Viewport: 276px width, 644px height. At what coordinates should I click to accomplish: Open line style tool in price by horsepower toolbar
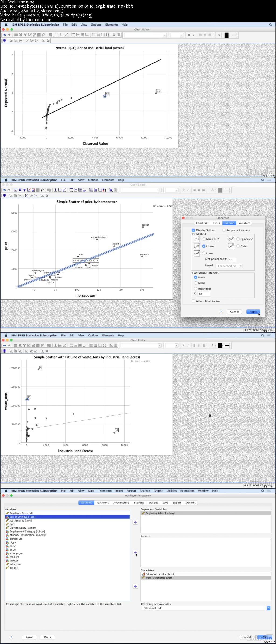[x=228, y=190]
